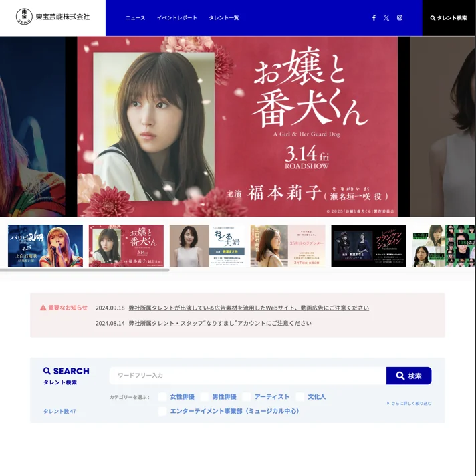The height and width of the screenshot is (476, 476).
Task: Select the 35年目のラブレター thumbnail
Action: pos(287,246)
